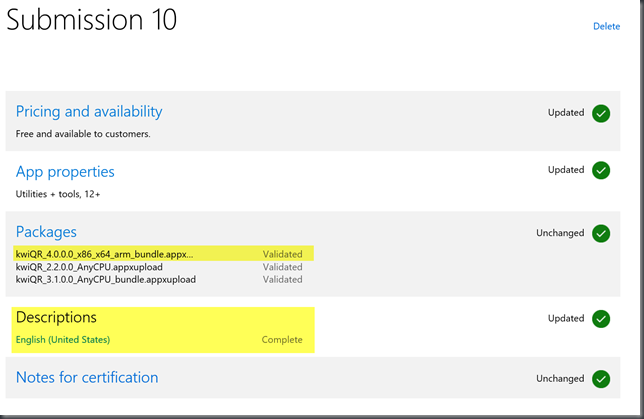Click the Notes for certification green checkmark
644x419 pixels.
(x=601, y=379)
